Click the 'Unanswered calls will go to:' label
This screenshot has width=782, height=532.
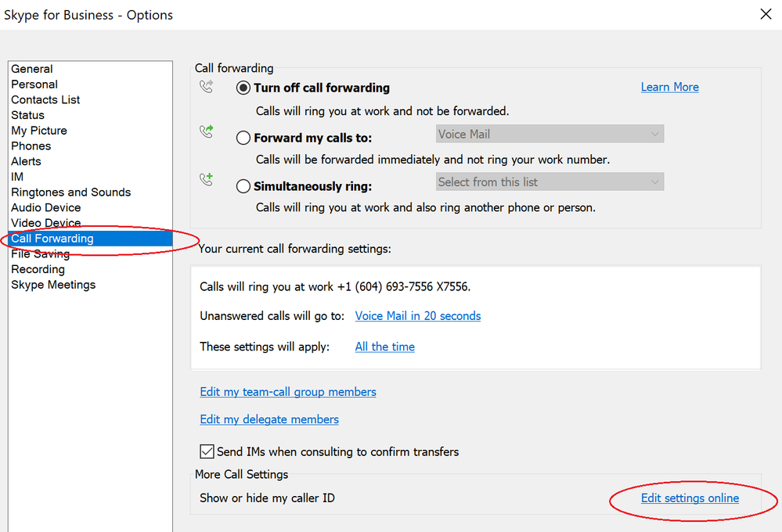pyautogui.click(x=272, y=316)
